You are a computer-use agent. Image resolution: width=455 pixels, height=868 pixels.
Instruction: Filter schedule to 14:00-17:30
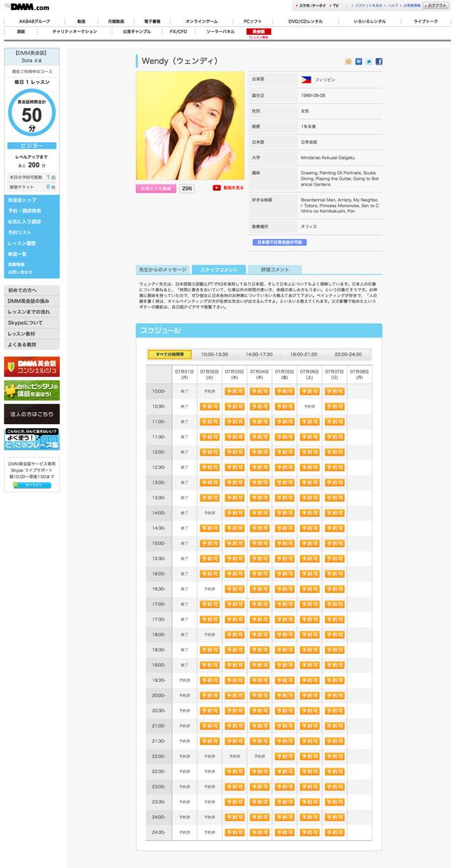pyautogui.click(x=259, y=354)
